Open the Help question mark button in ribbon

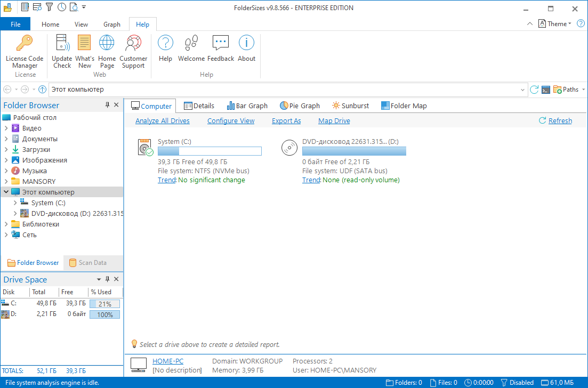tap(165, 48)
